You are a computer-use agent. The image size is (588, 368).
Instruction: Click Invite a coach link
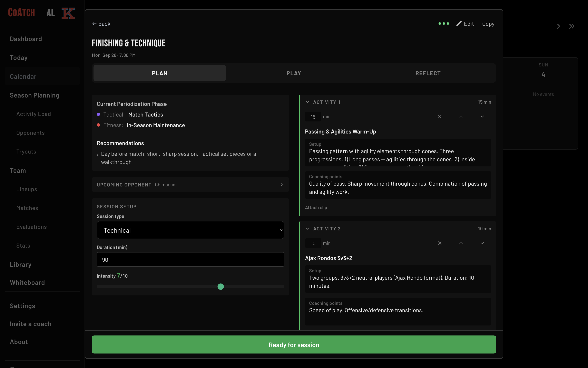[x=31, y=324]
